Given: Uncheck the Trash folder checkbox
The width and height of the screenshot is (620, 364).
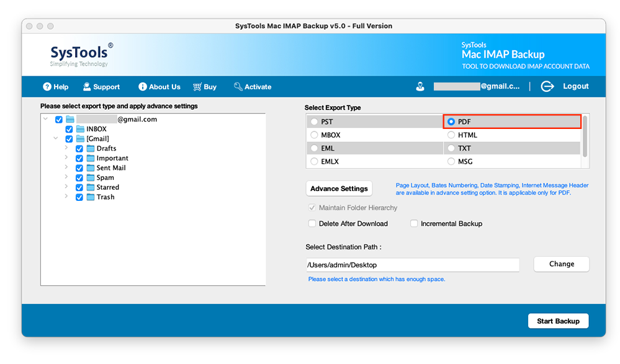Looking at the screenshot, I should [x=79, y=197].
